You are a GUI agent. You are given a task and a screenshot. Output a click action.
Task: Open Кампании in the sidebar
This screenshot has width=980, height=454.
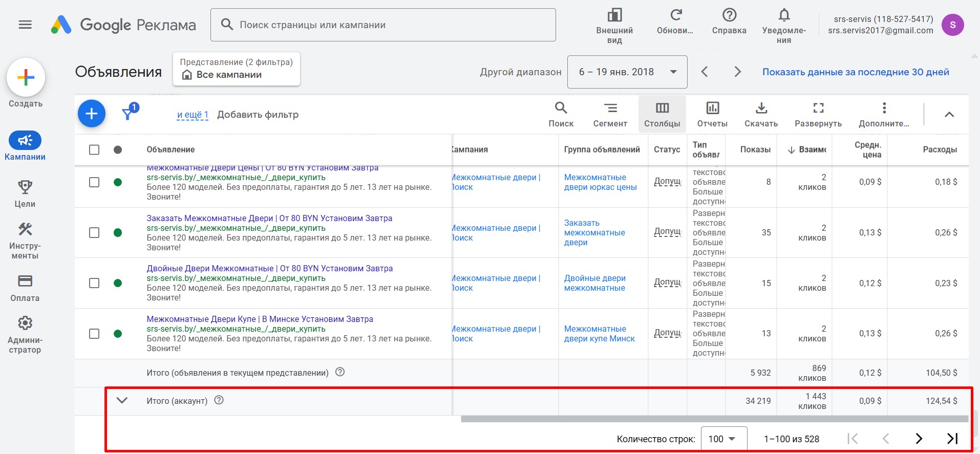[25, 146]
